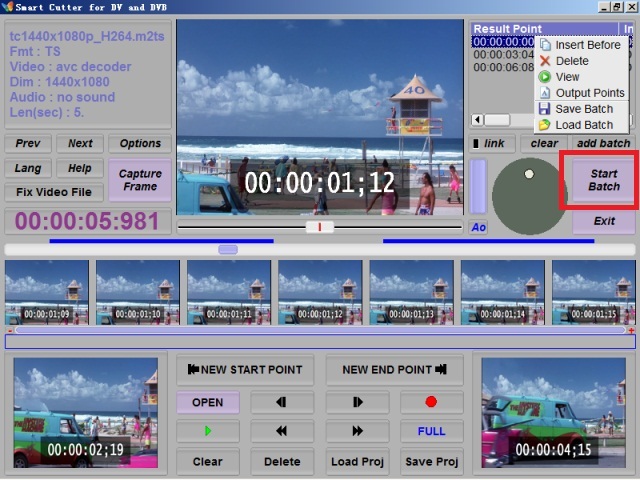Click the fast-forward double-arrow button
640x480 pixels.
[x=358, y=431]
